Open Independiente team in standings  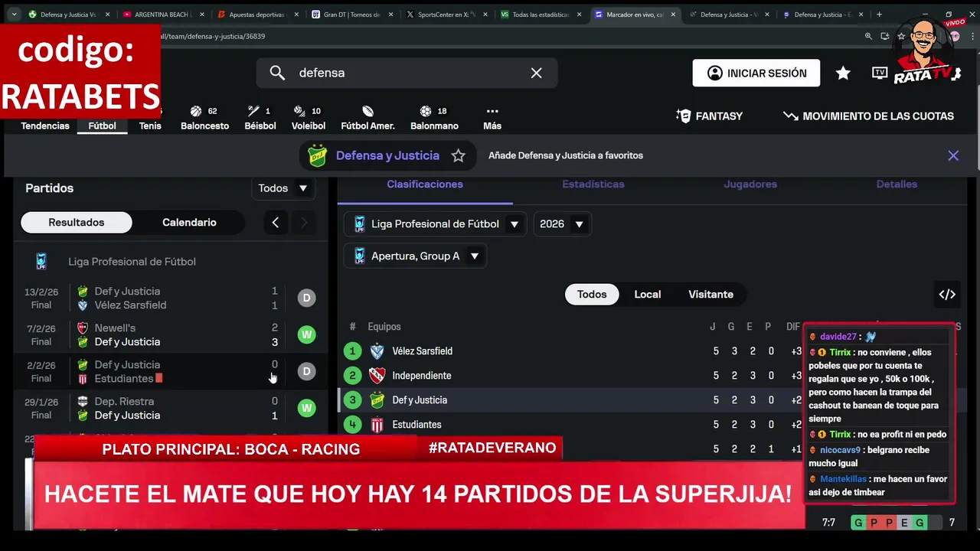[x=422, y=376]
